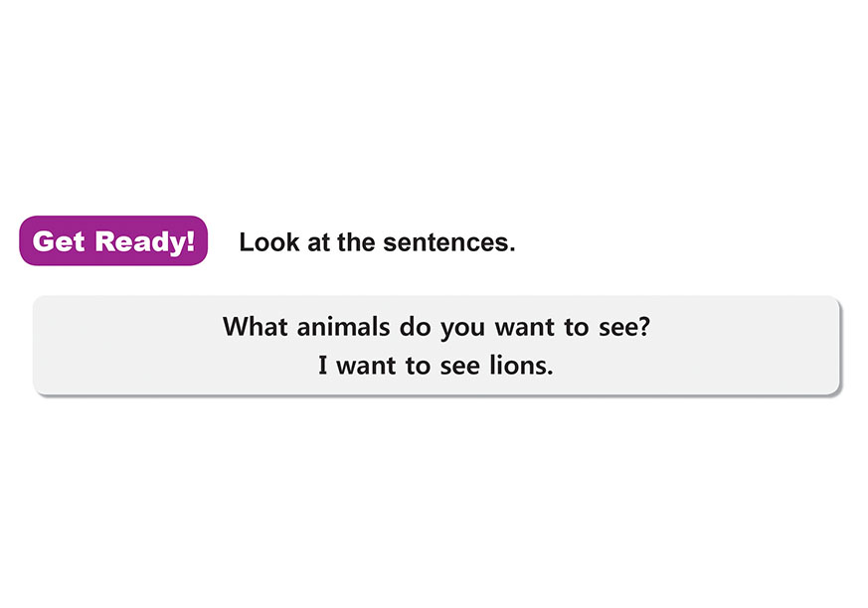868x608 pixels.
Task: Click the word "at" in the instruction
Action: [x=318, y=242]
